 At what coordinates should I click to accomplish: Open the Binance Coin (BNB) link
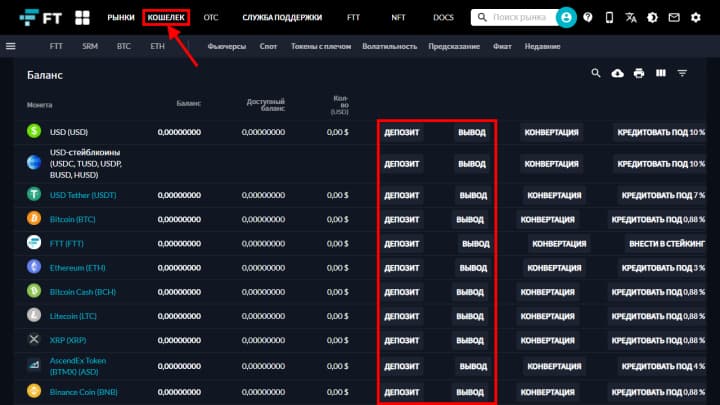point(83,392)
